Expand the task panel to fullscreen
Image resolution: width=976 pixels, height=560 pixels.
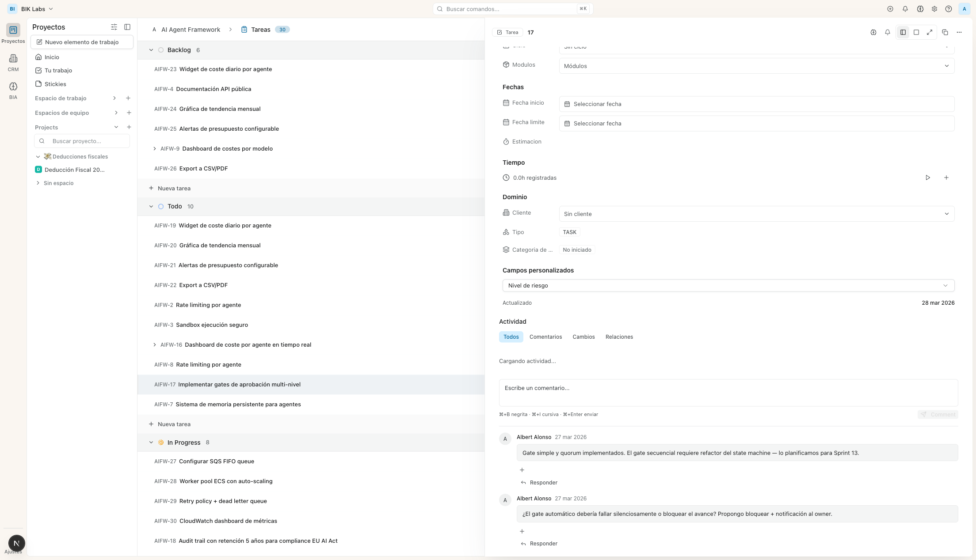pos(930,32)
